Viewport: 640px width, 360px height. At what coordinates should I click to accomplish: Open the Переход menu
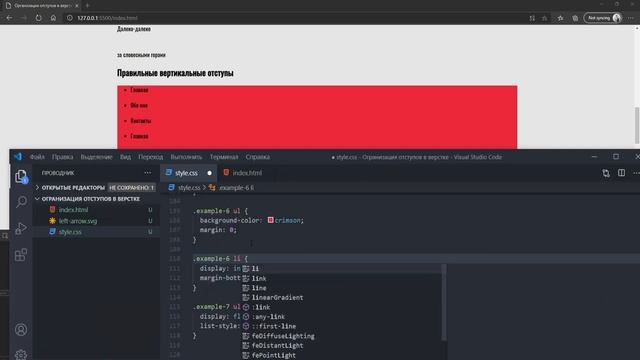coord(151,157)
